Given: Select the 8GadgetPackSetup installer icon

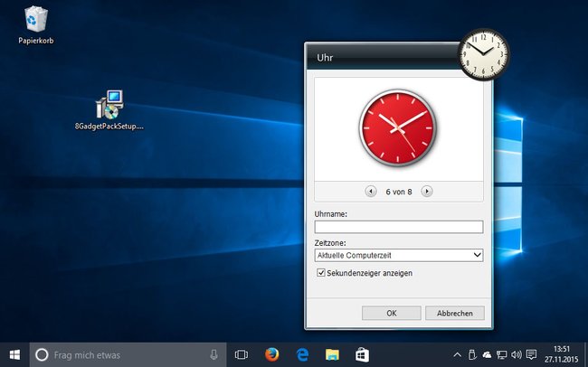Looking at the screenshot, I should [x=109, y=110].
